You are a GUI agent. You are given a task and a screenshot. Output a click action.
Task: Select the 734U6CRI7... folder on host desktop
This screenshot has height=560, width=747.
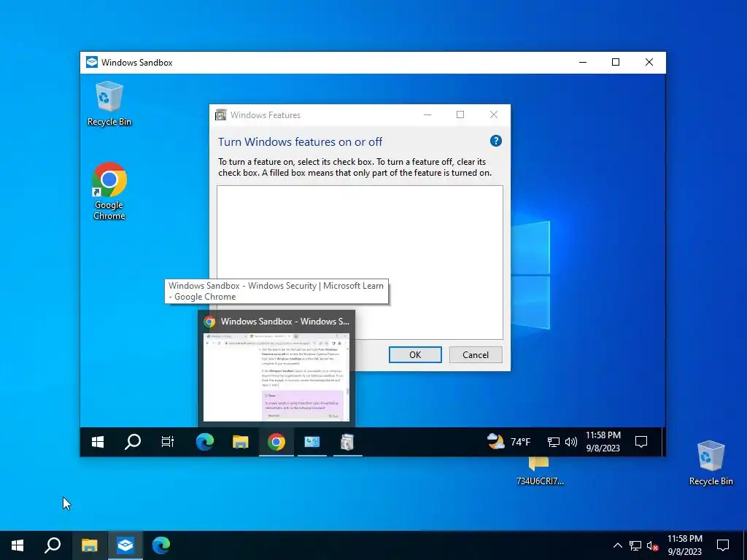[540, 472]
